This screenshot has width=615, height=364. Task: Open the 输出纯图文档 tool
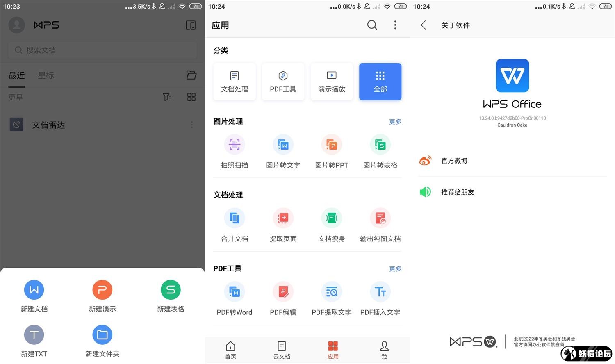[x=380, y=225]
